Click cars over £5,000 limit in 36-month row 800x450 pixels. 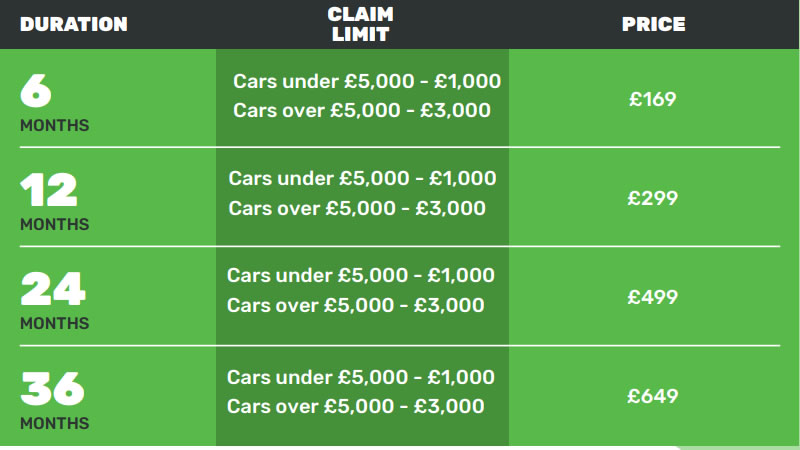[356, 406]
